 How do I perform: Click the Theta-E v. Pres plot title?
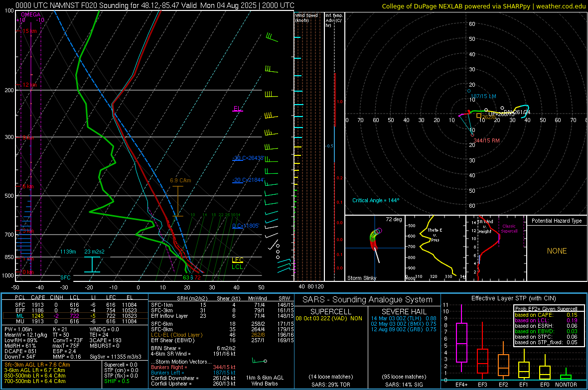point(435,235)
